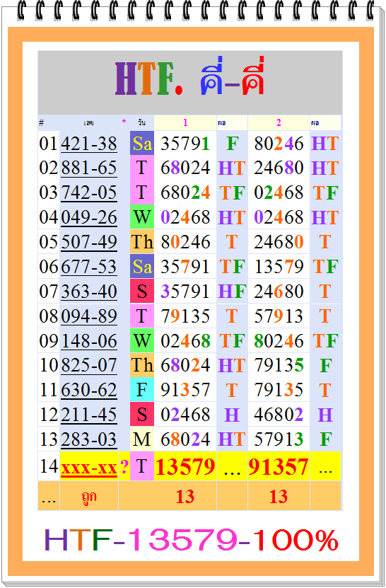Click the red 91357 prediction in row 14

279,466
